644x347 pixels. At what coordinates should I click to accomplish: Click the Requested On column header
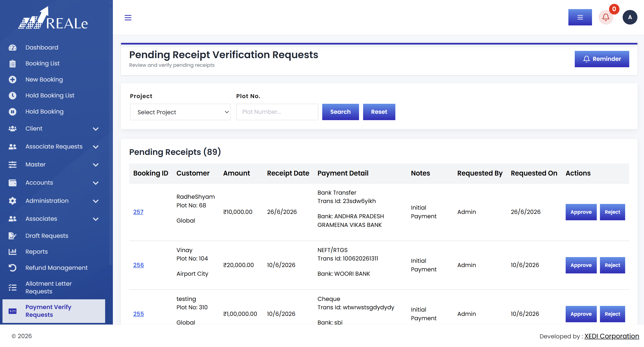(x=534, y=173)
